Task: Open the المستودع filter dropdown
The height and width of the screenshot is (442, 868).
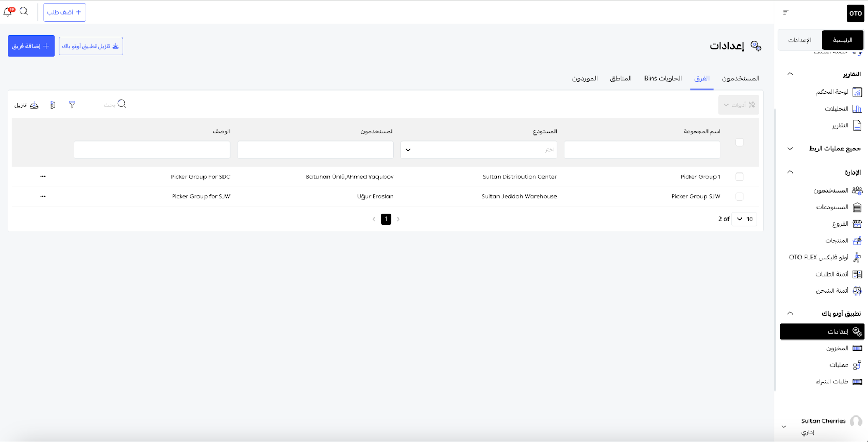Action: pos(479,150)
